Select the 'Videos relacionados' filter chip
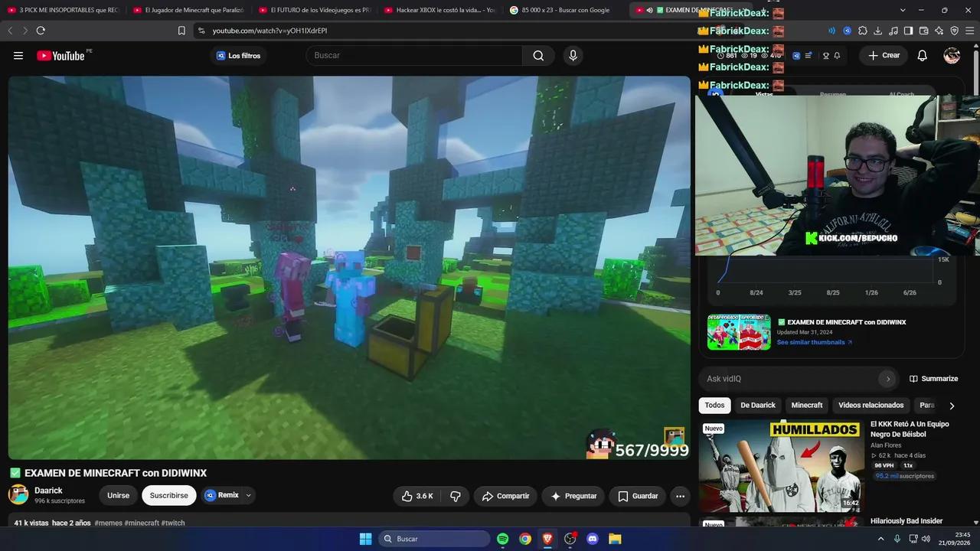The width and height of the screenshot is (980, 551). [x=871, y=406]
